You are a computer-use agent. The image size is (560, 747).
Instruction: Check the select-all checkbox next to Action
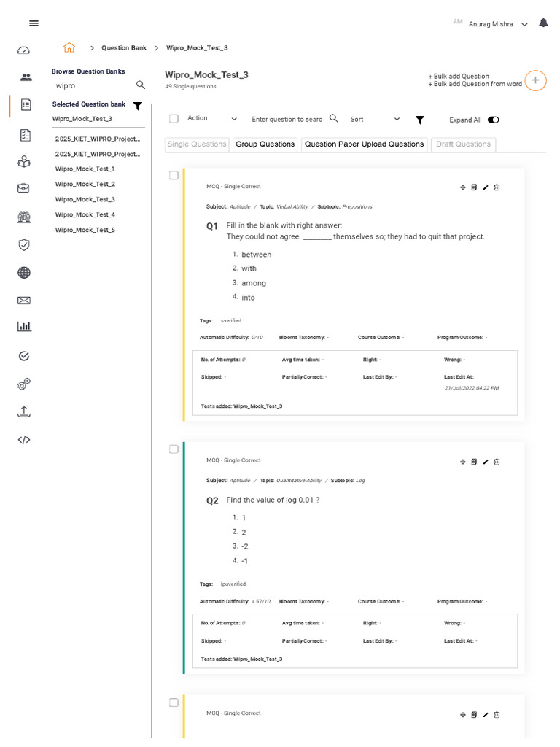pos(174,118)
